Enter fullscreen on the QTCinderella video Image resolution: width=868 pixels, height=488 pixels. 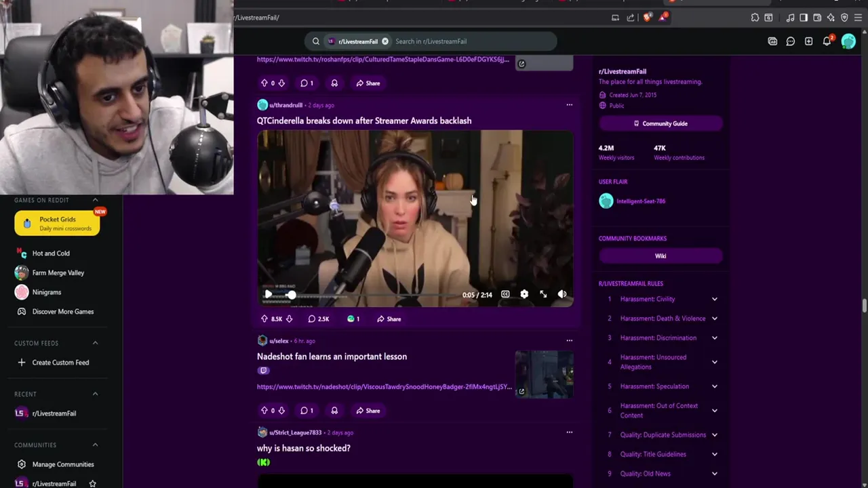tap(543, 294)
